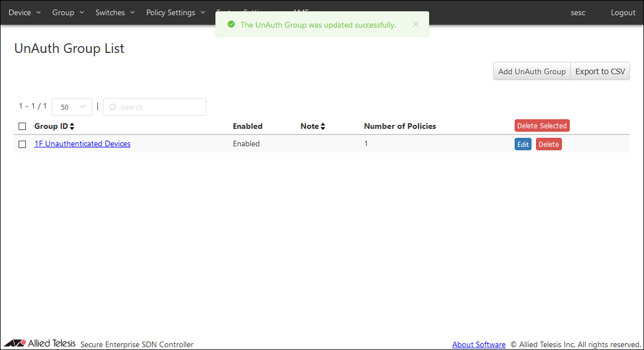Click the search magnifier icon
The image size is (644, 350).
pyautogui.click(x=112, y=107)
